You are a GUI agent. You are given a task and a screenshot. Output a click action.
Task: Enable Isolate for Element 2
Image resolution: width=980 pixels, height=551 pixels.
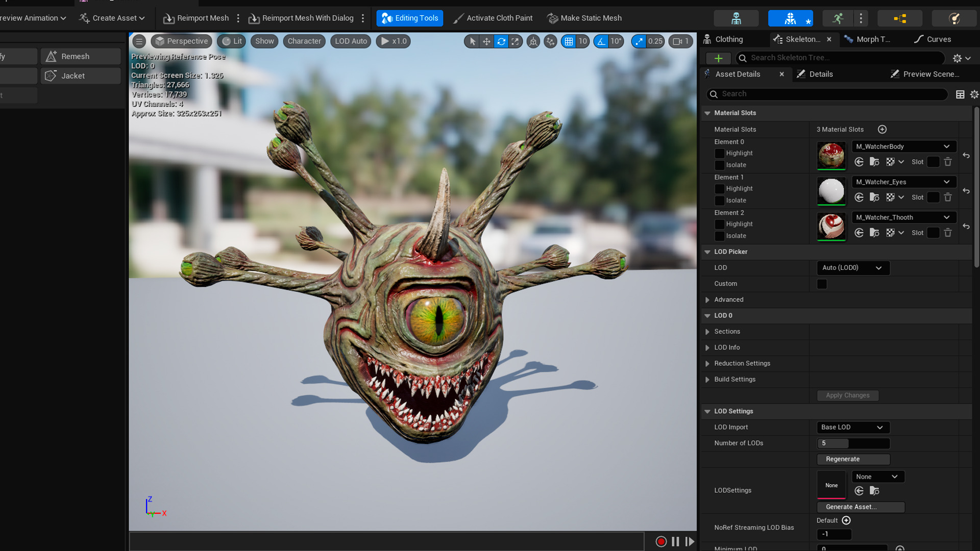click(720, 236)
